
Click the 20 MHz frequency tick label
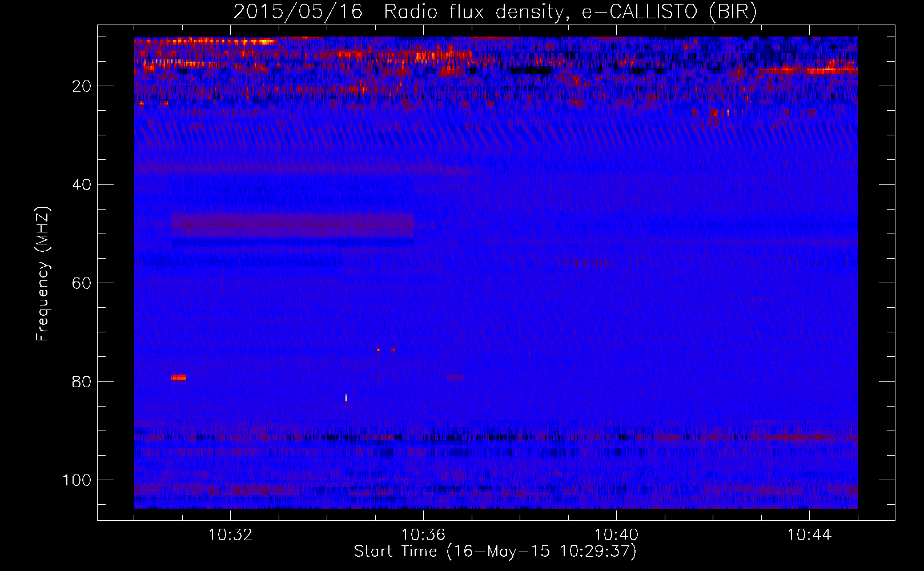pyautogui.click(x=82, y=86)
